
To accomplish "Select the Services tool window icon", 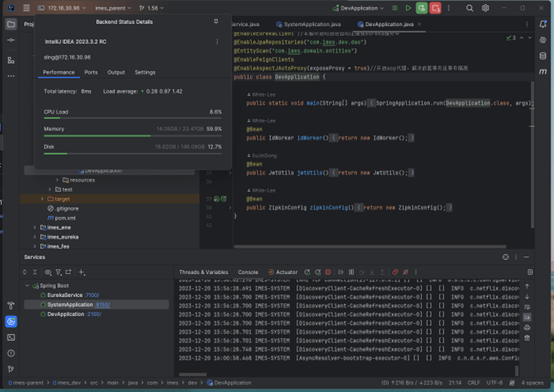I will click(x=11, y=322).
